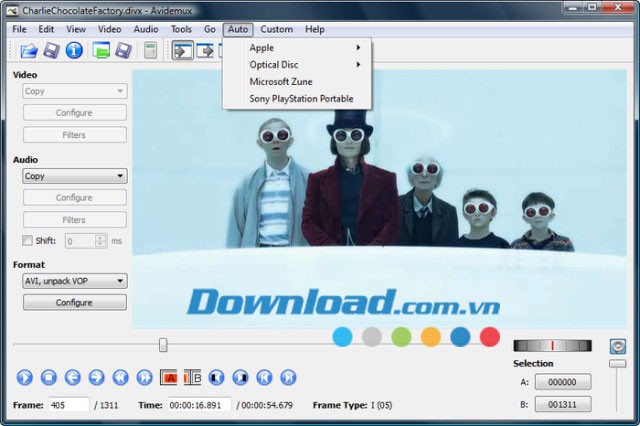Go to last frame icon
The width and height of the screenshot is (640, 426).
coord(288,377)
